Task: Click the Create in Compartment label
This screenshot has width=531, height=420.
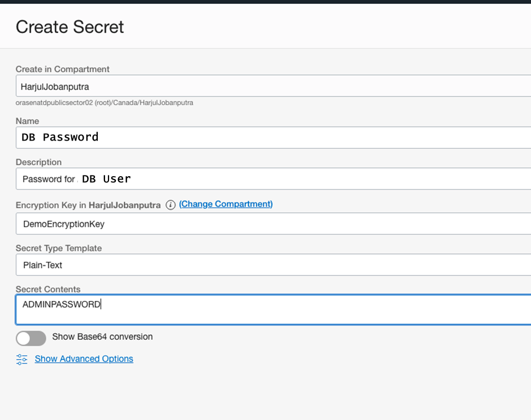Action: pyautogui.click(x=63, y=69)
